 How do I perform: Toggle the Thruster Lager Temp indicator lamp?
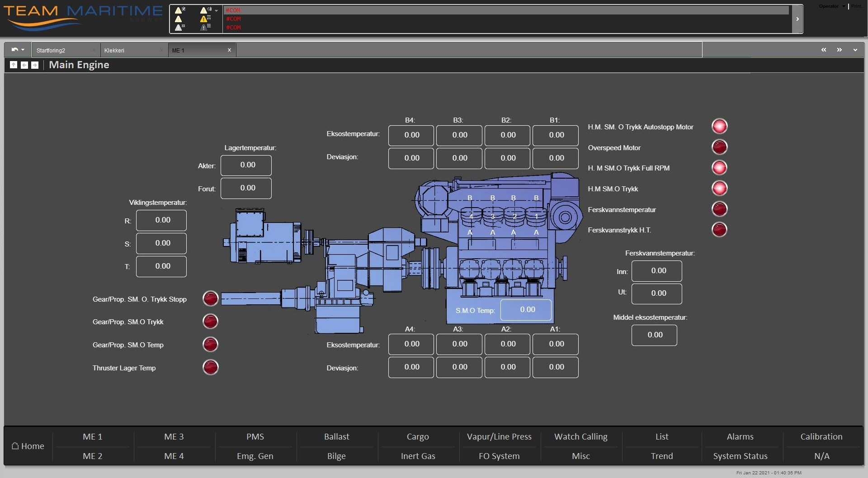(210, 367)
